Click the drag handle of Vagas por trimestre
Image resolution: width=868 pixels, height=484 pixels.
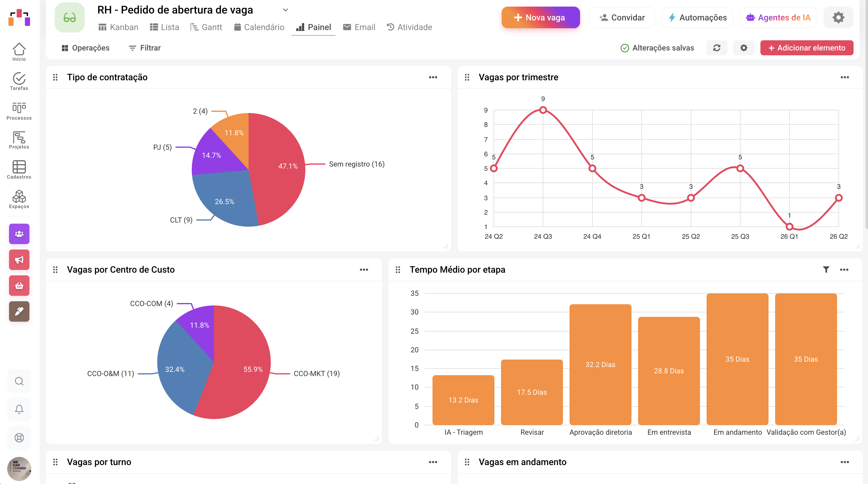[x=467, y=77]
